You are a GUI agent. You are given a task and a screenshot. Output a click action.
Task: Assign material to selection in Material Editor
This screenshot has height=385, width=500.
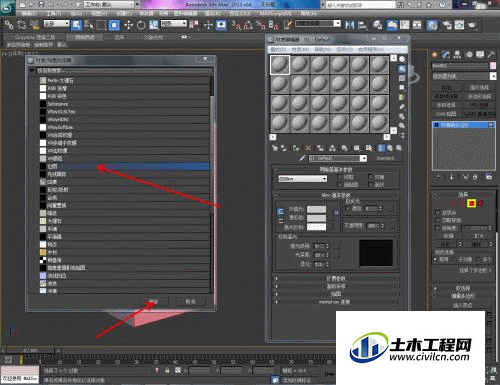[295, 148]
